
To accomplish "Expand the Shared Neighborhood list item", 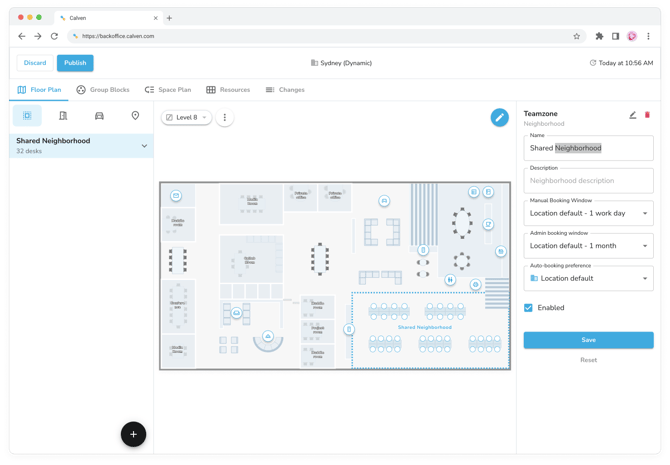I will 144,146.
